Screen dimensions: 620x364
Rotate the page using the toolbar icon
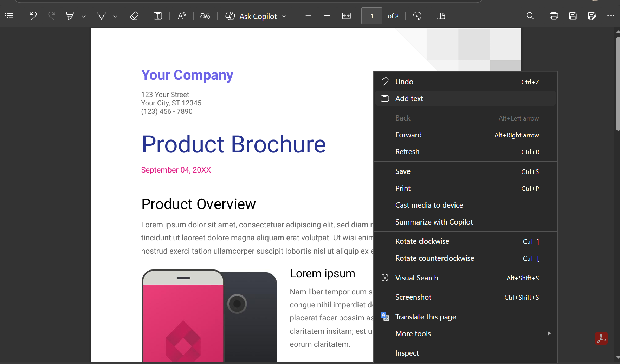tap(417, 16)
